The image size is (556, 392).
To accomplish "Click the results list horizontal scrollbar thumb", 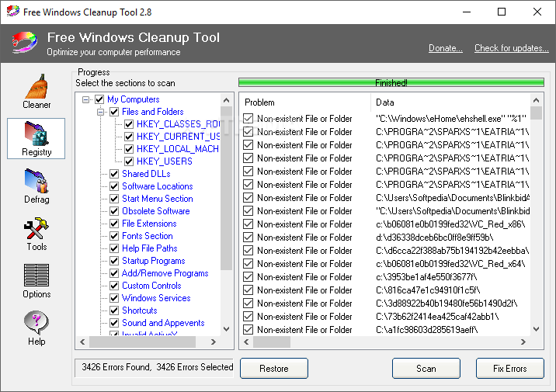I will [272, 342].
